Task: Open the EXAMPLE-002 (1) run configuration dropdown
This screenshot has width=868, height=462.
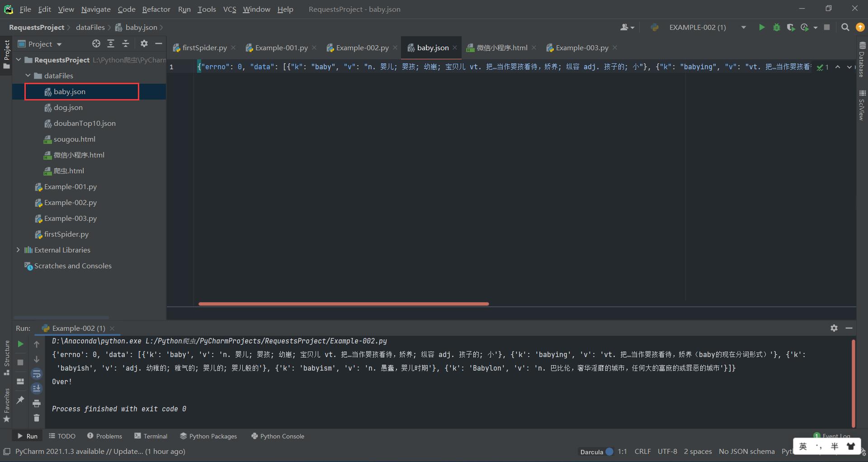Action: 743,28
